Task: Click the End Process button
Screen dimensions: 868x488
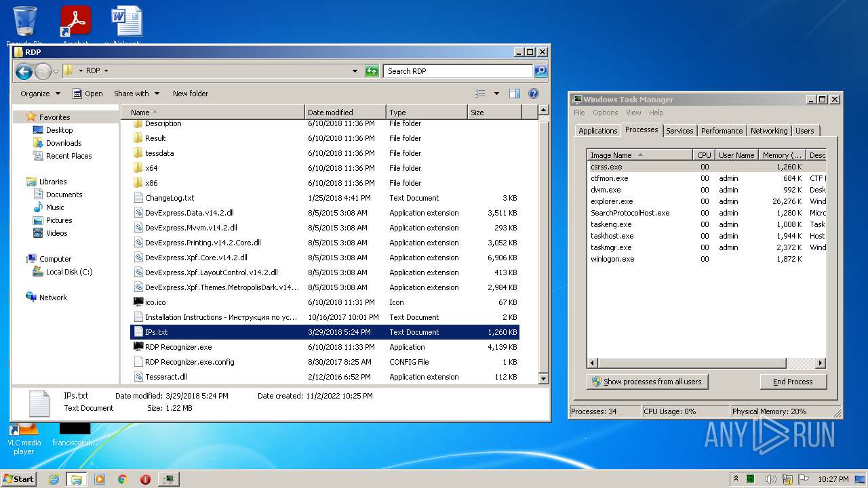Action: [793, 382]
